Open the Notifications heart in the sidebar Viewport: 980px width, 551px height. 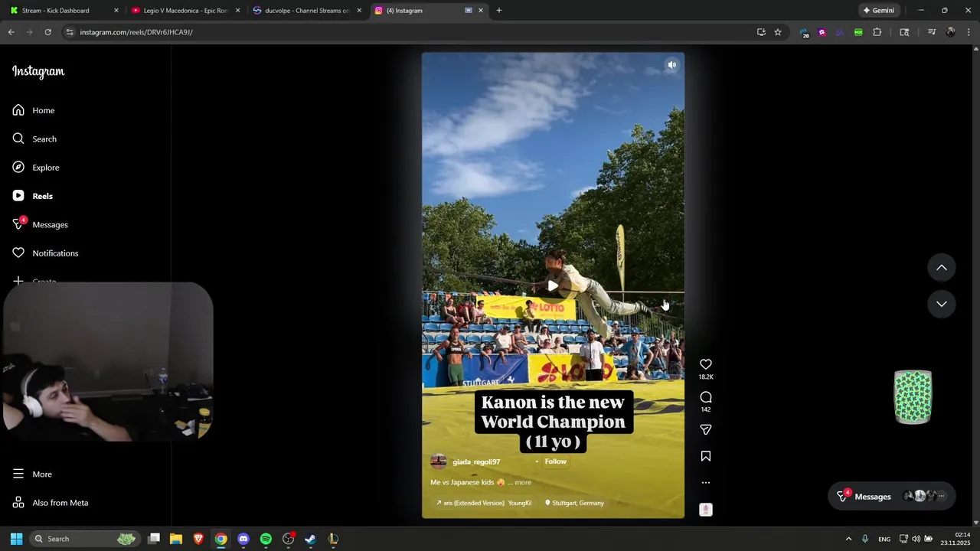pyautogui.click(x=46, y=253)
